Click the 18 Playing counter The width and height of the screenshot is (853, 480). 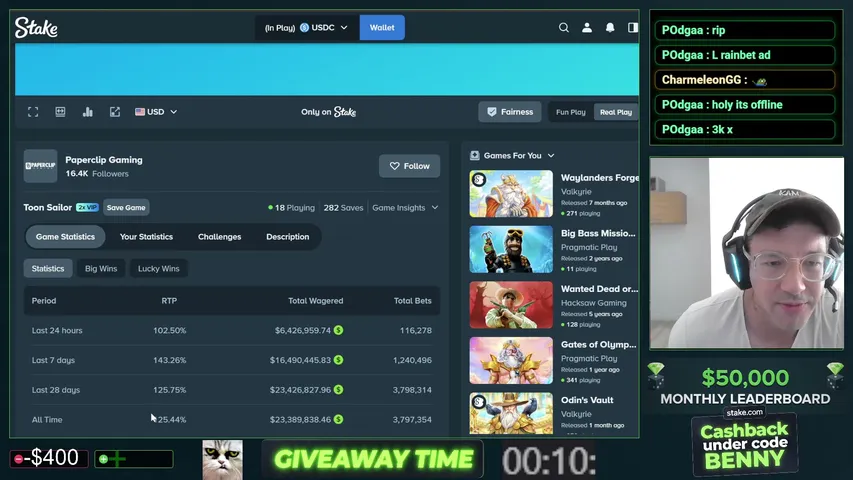point(291,208)
